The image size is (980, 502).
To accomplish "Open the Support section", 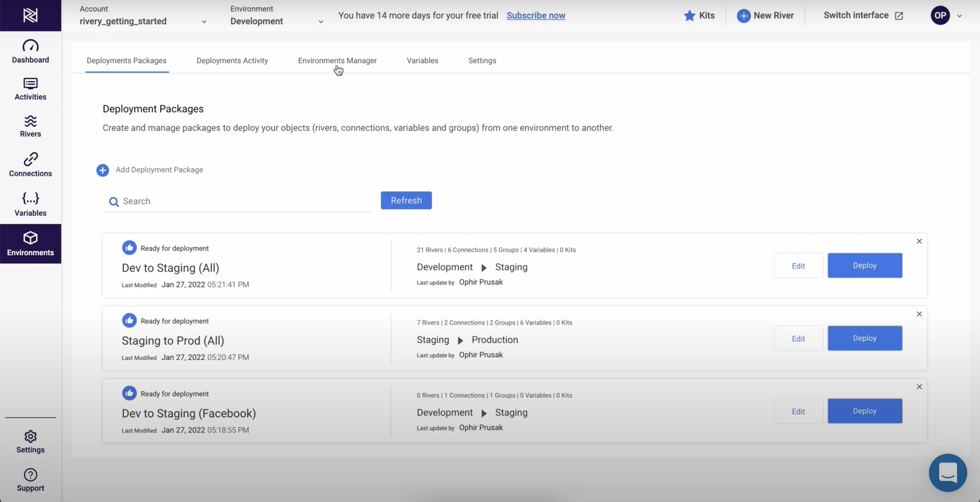I will click(30, 480).
